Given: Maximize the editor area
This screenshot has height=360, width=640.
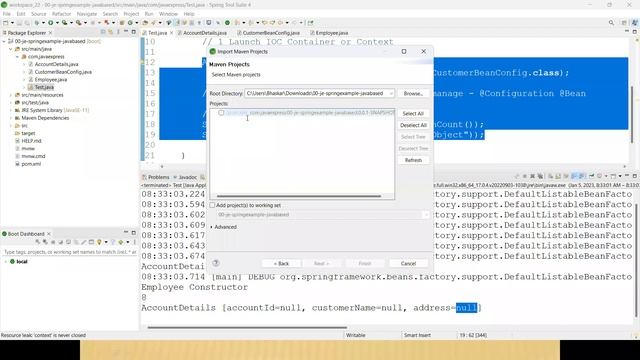Looking at the screenshot, I should 635,32.
